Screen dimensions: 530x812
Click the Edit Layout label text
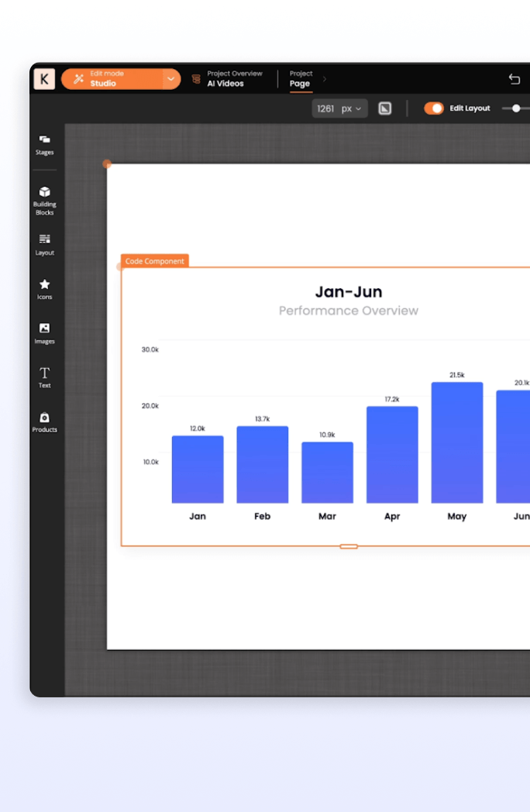click(x=470, y=108)
